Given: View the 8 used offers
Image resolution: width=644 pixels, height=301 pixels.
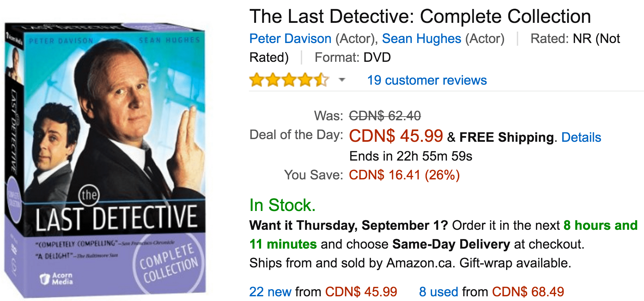Looking at the screenshot, I should [x=438, y=292].
